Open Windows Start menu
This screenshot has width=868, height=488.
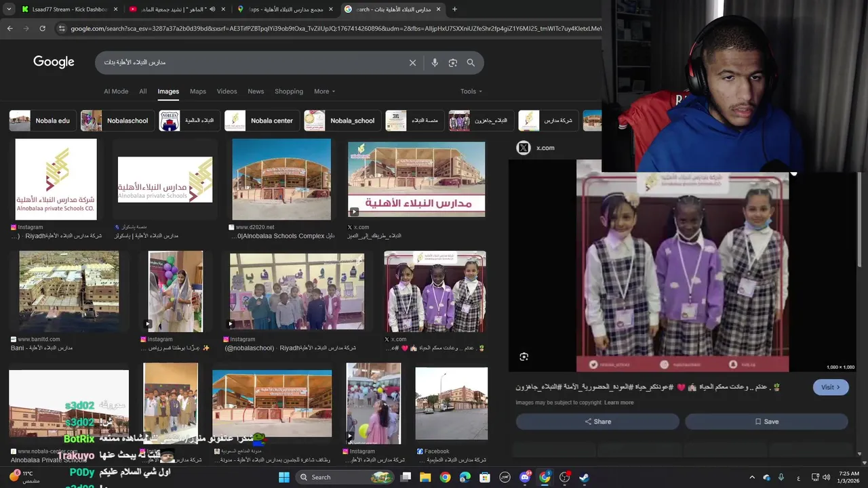pyautogui.click(x=284, y=477)
